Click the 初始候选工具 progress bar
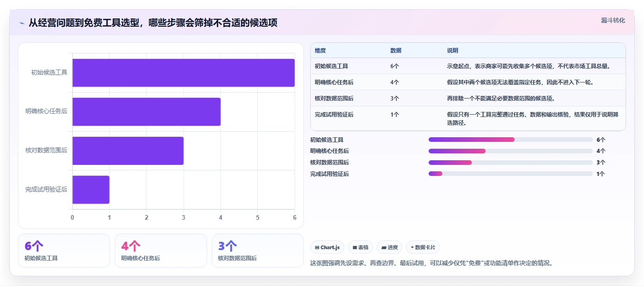This screenshot has width=644, height=286. (x=511, y=140)
